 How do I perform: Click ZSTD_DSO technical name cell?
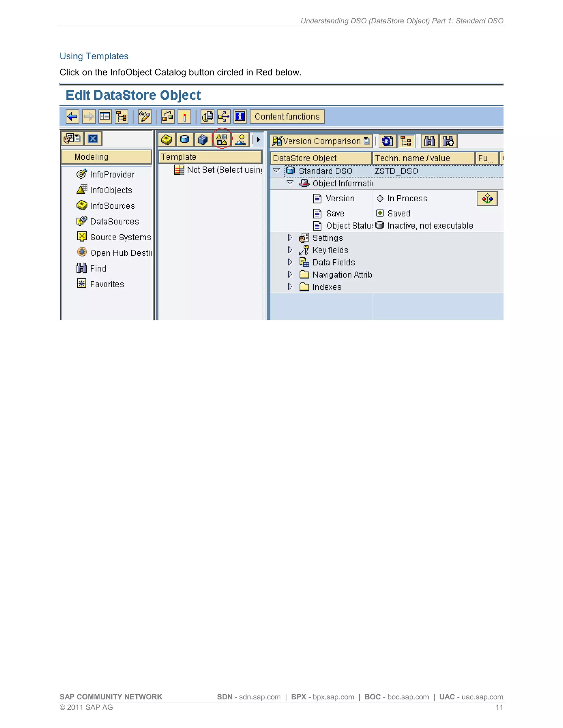(x=396, y=171)
